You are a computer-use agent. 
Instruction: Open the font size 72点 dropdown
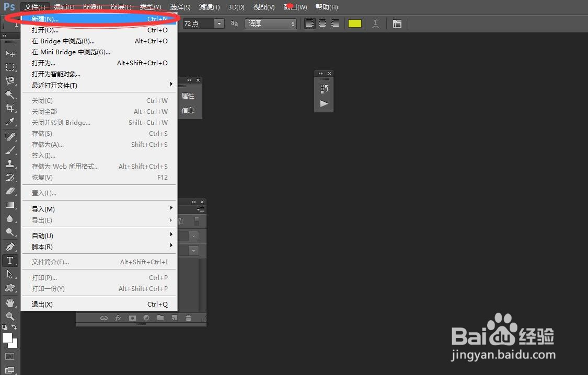click(220, 24)
